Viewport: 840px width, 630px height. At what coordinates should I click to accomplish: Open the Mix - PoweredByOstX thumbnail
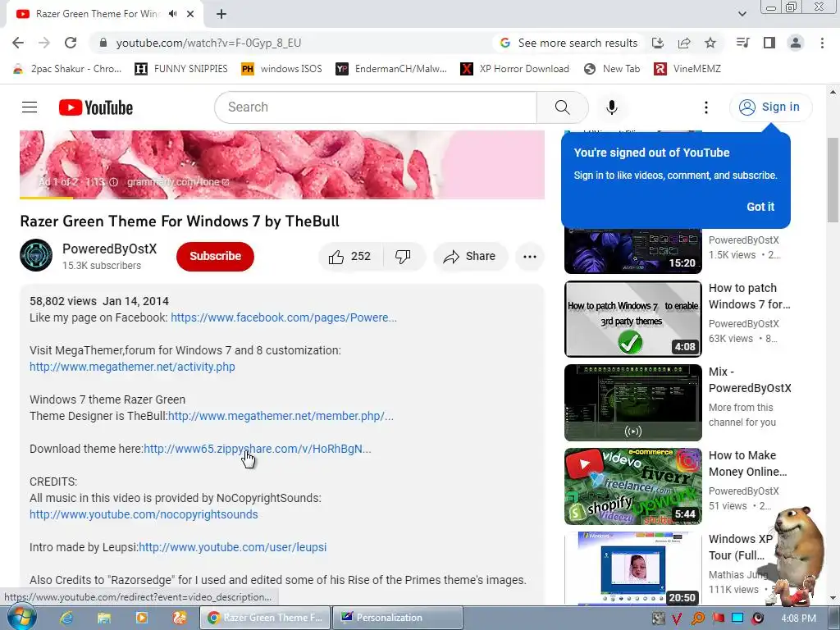tap(632, 402)
